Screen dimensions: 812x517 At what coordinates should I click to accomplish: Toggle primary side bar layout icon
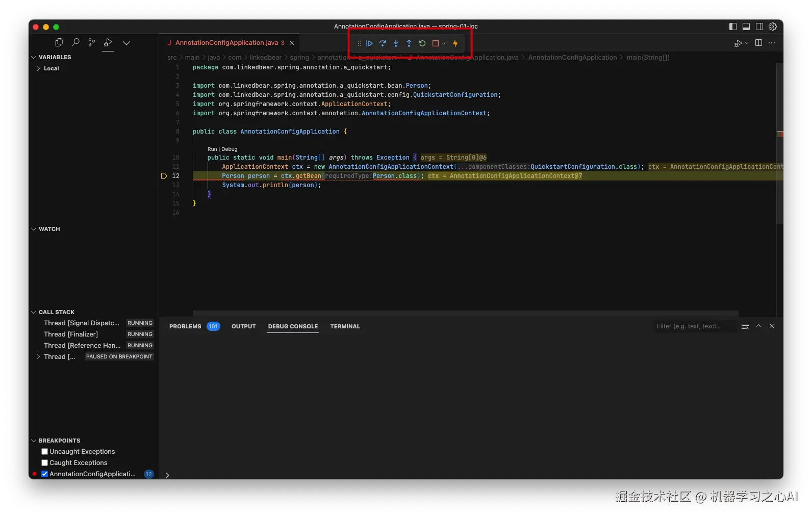point(733,27)
